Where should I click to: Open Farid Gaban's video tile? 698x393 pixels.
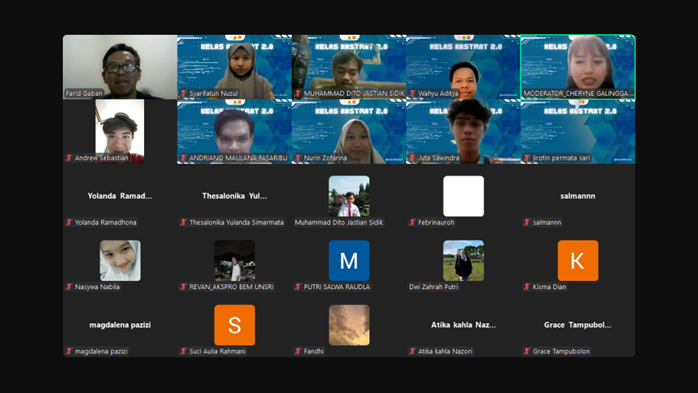[x=120, y=67]
